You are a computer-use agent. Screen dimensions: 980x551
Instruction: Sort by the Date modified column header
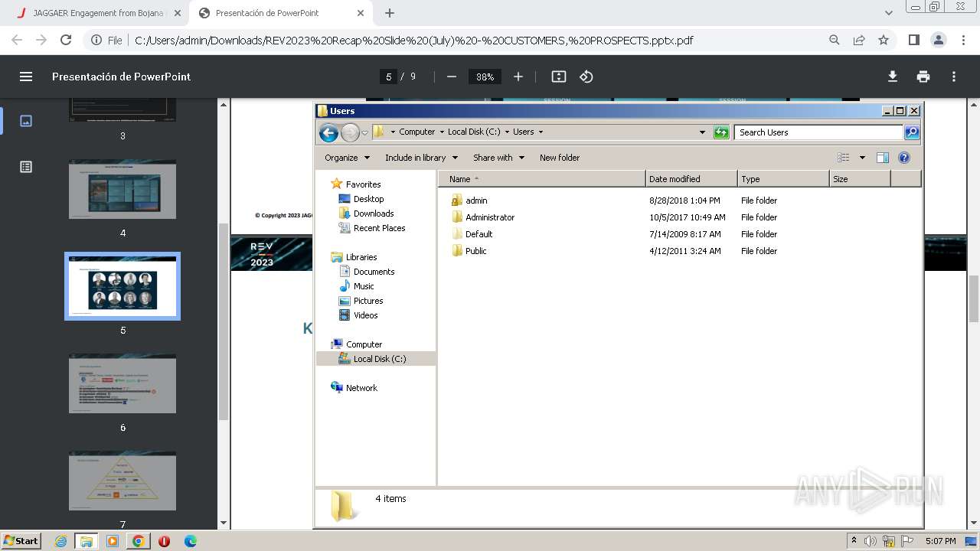(x=691, y=179)
